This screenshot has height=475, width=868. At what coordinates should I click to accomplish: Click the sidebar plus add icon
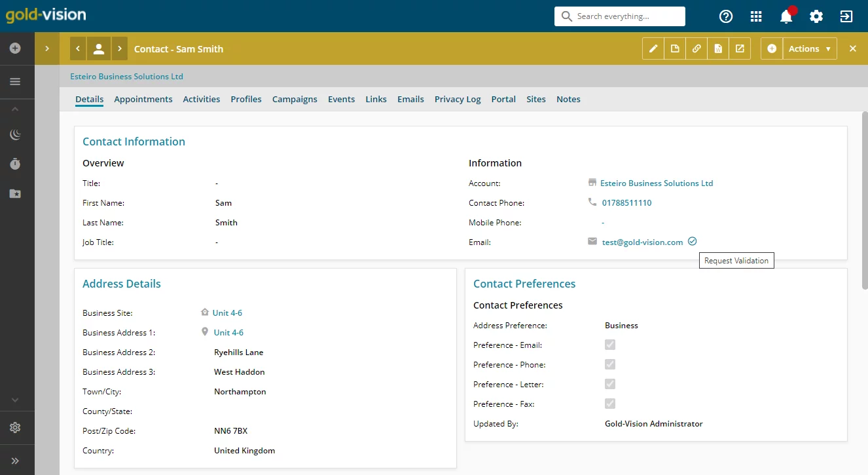(x=15, y=48)
